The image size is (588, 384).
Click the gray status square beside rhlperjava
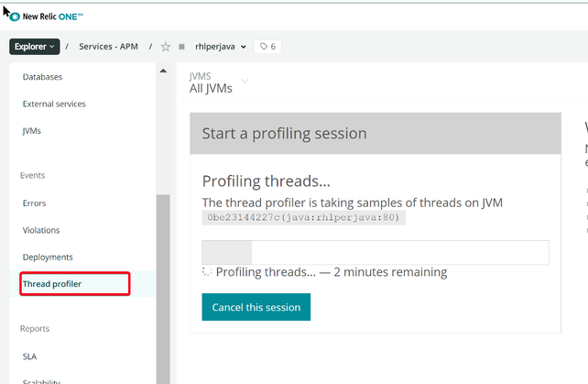(x=182, y=47)
